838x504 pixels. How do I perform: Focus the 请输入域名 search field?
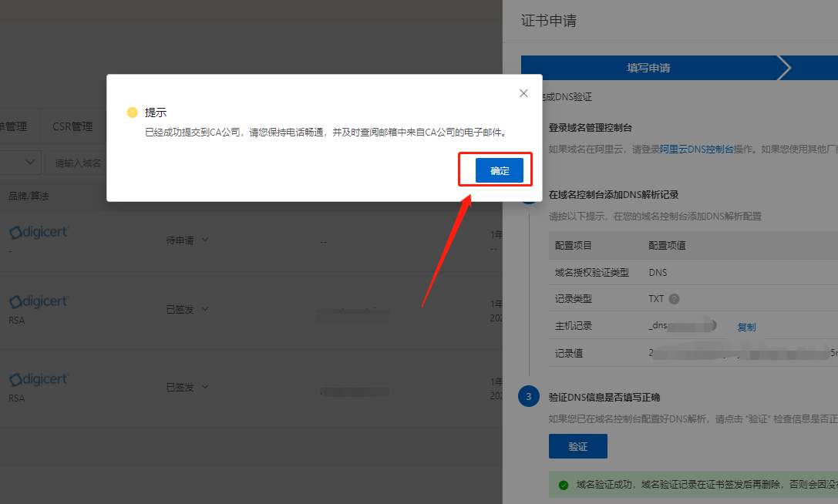click(76, 163)
